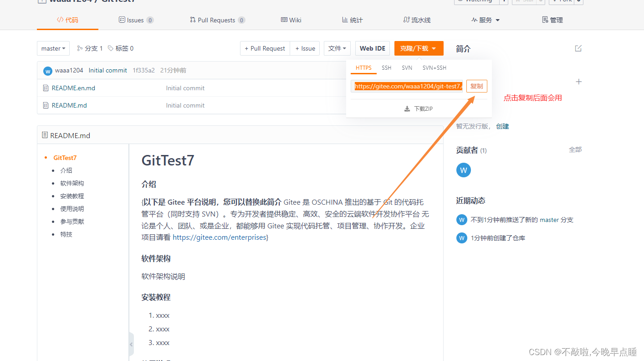Click the + Pull Request button
Image resolution: width=644 pixels, height=361 pixels.
coord(265,48)
